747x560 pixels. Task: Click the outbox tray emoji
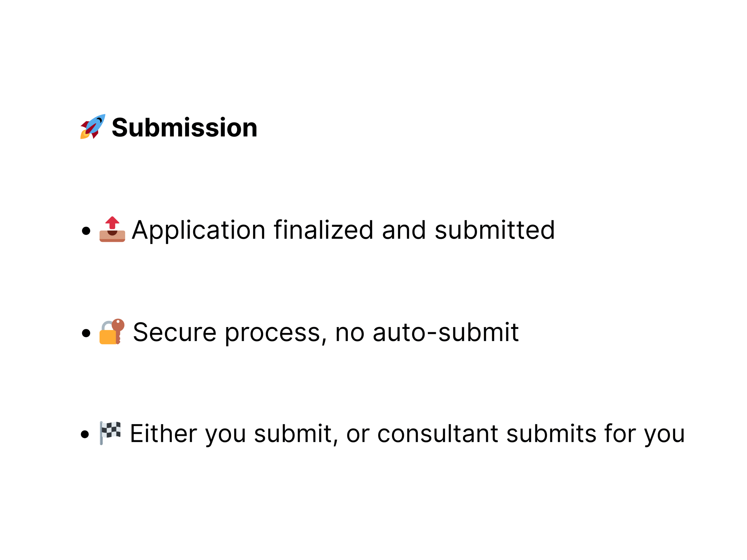(112, 230)
